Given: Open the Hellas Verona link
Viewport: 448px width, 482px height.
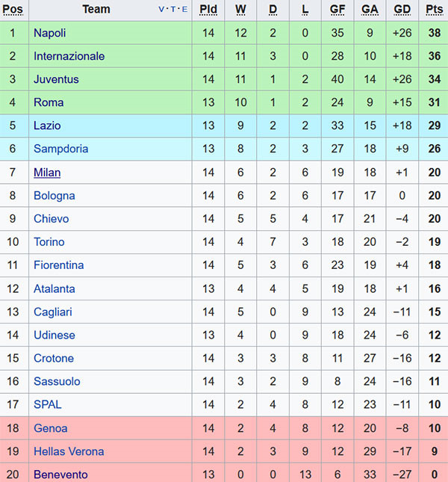Looking at the screenshot, I should (x=69, y=451).
